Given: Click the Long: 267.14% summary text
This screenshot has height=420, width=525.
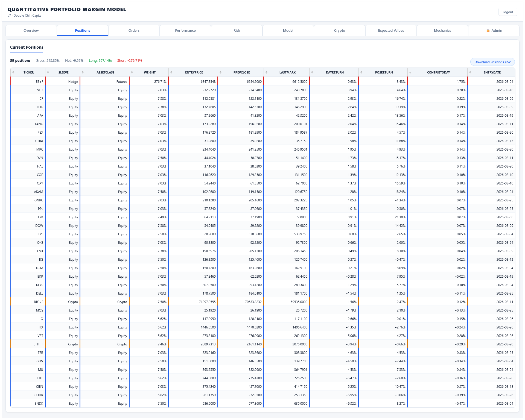Looking at the screenshot, I should pos(100,61).
